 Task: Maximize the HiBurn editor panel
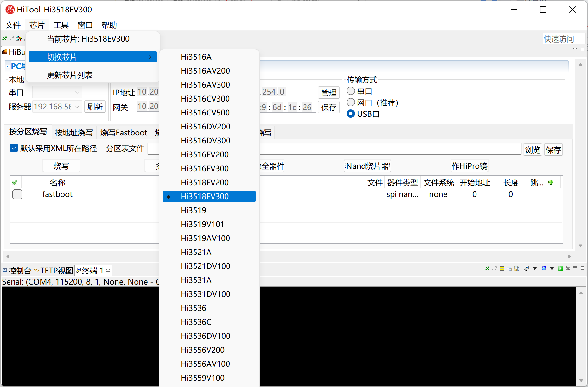[x=582, y=49]
